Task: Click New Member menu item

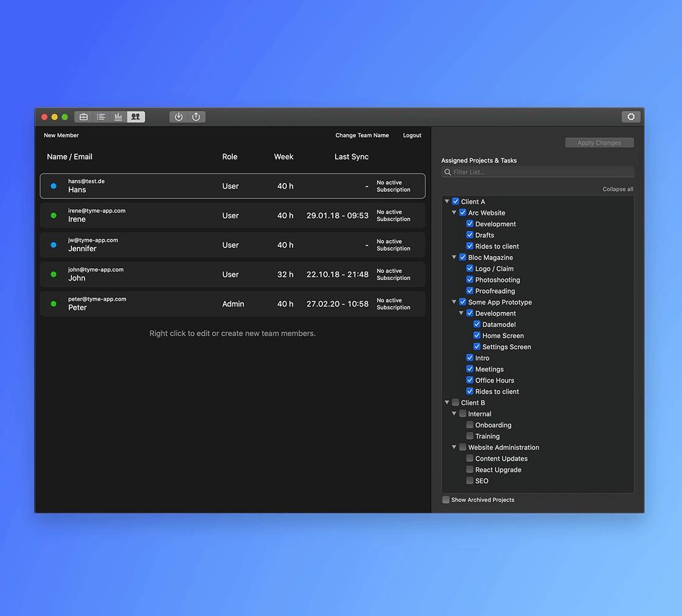Action: click(61, 135)
